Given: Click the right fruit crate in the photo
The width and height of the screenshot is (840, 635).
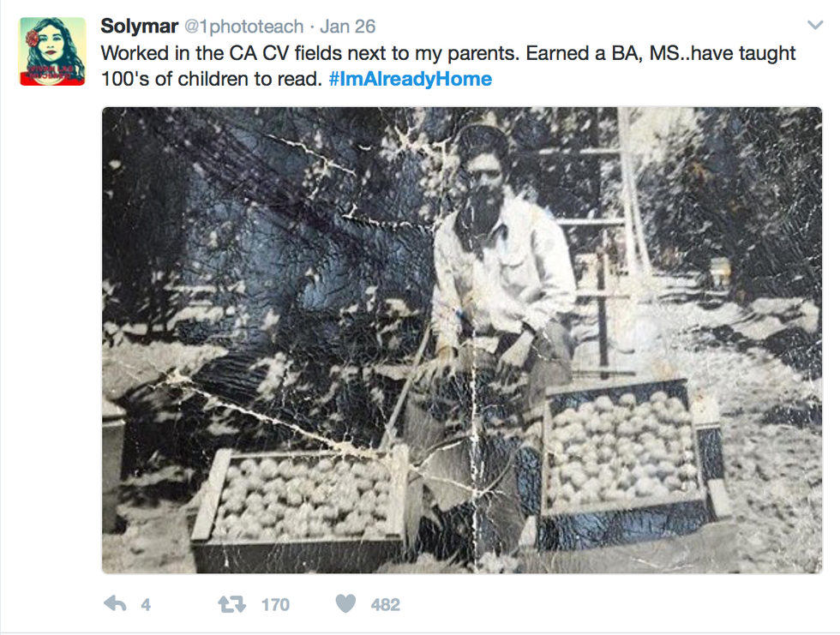Looking at the screenshot, I should (x=626, y=454).
